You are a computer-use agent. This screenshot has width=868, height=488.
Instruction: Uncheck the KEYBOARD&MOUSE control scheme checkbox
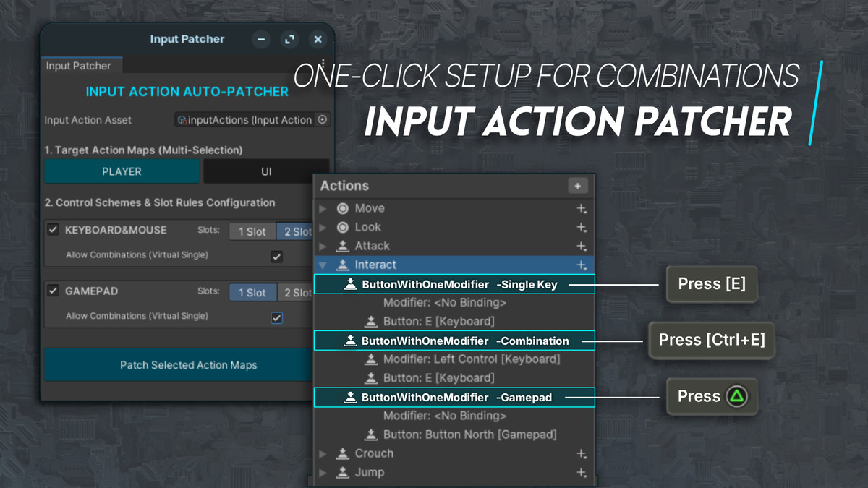(53, 230)
